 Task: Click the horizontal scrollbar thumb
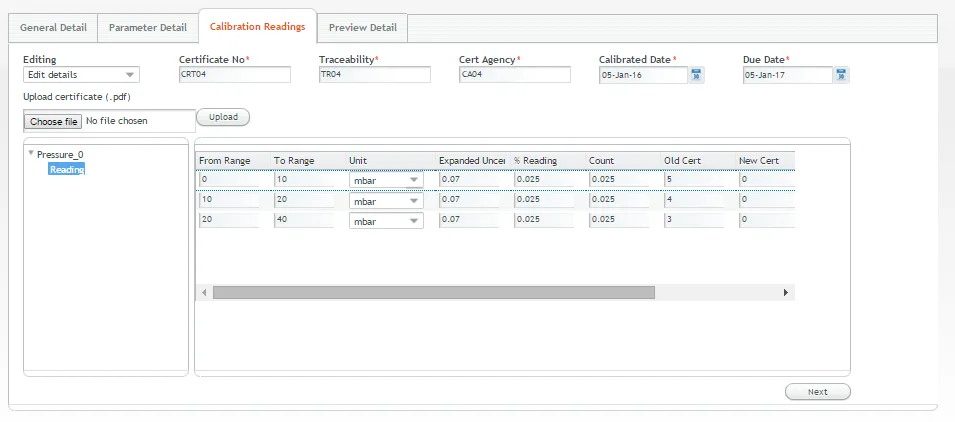click(x=434, y=293)
